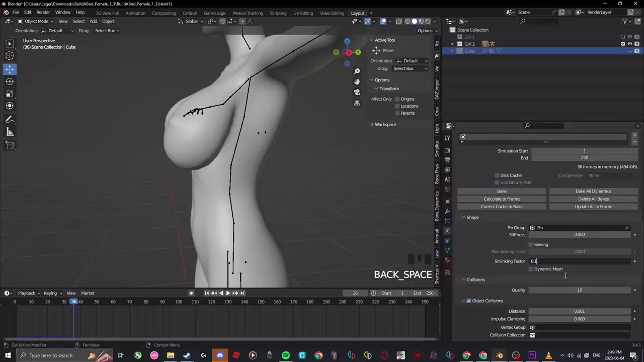Enable the Dynamic Mesh checkbox
Viewport: 644px width, 362px height.
(x=531, y=269)
